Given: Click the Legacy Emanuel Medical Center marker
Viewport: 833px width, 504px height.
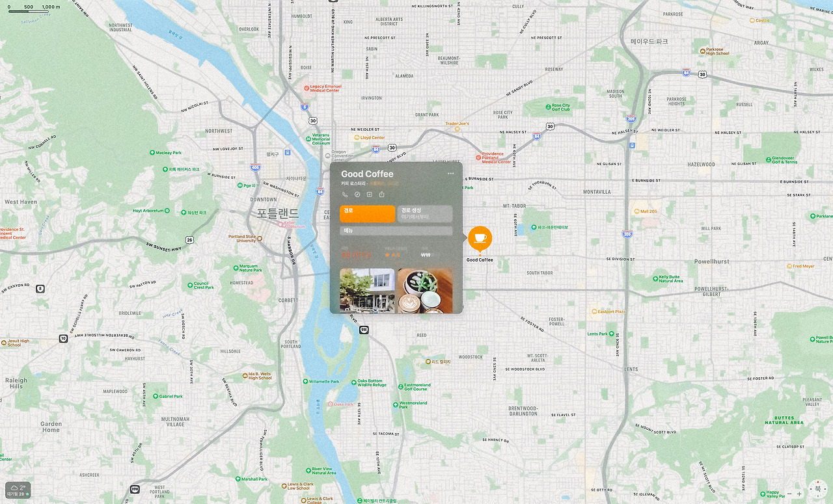Looking at the screenshot, I should click(x=307, y=88).
